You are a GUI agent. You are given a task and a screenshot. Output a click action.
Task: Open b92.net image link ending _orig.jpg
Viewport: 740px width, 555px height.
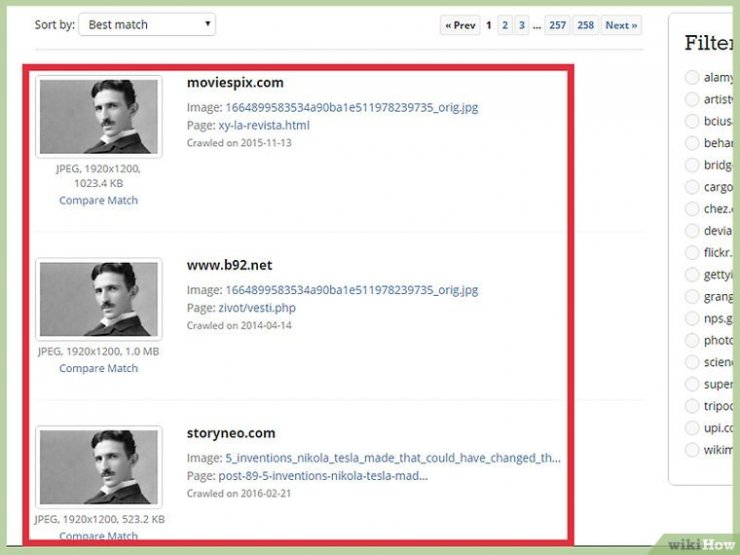[352, 290]
